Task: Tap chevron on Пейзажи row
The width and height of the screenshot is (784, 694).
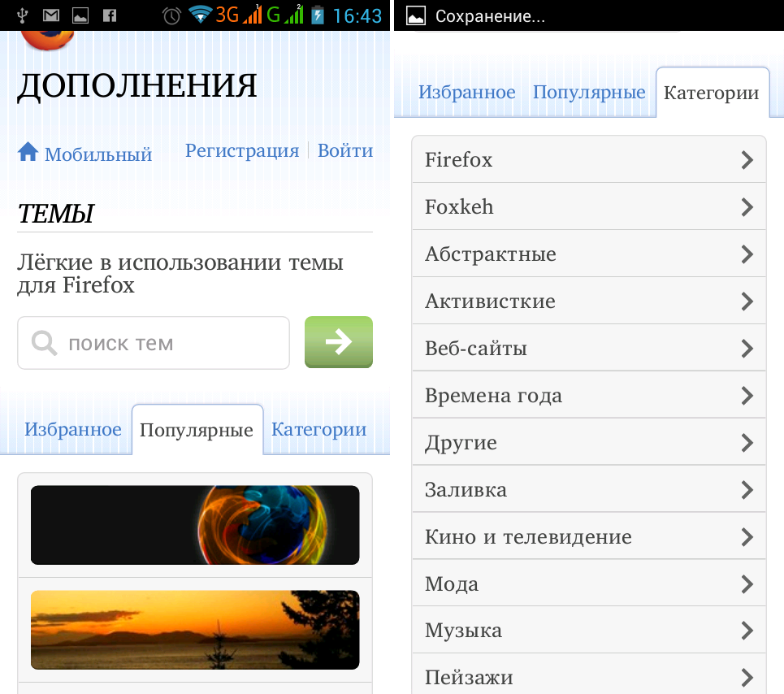Action: (747, 678)
